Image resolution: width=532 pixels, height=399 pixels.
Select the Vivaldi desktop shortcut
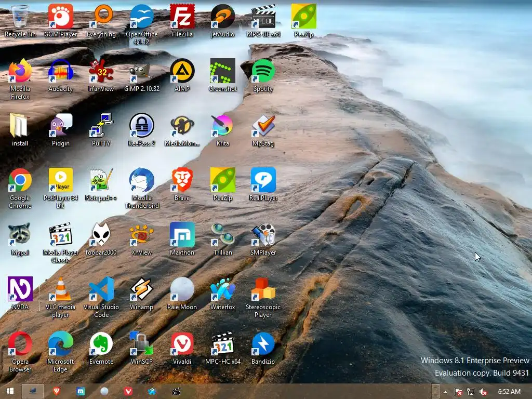182,349
